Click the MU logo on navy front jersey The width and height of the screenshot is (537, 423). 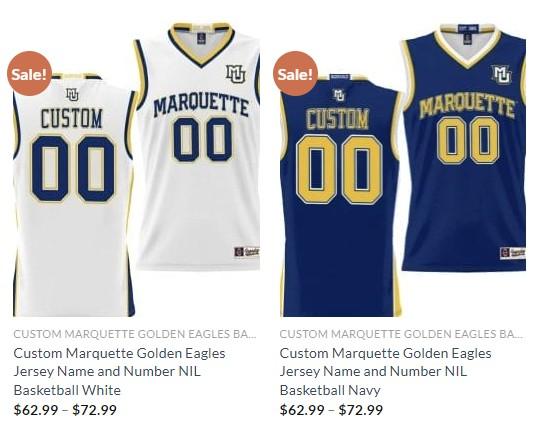tap(501, 74)
